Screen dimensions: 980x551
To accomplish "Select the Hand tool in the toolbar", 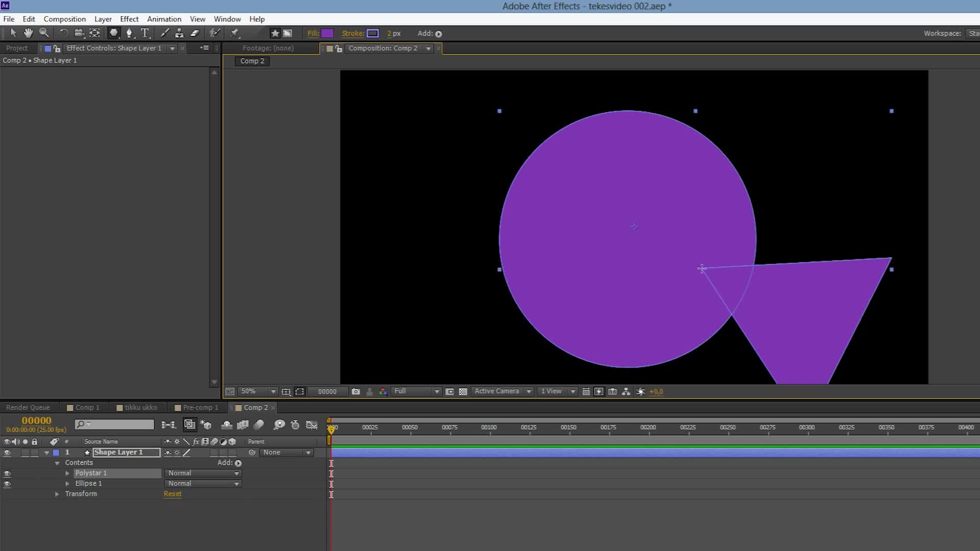I will [x=28, y=33].
